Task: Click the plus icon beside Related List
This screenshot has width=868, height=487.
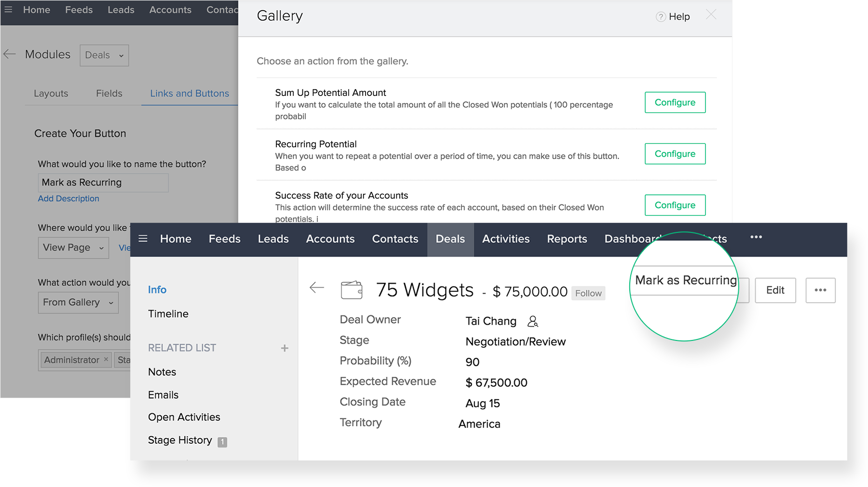Action: click(x=285, y=348)
